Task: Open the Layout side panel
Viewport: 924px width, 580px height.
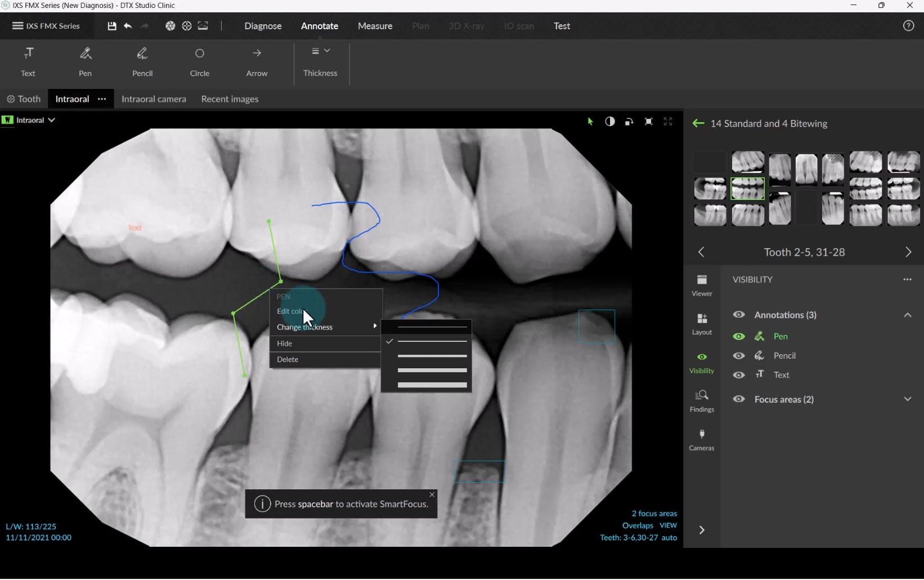Action: (x=702, y=324)
